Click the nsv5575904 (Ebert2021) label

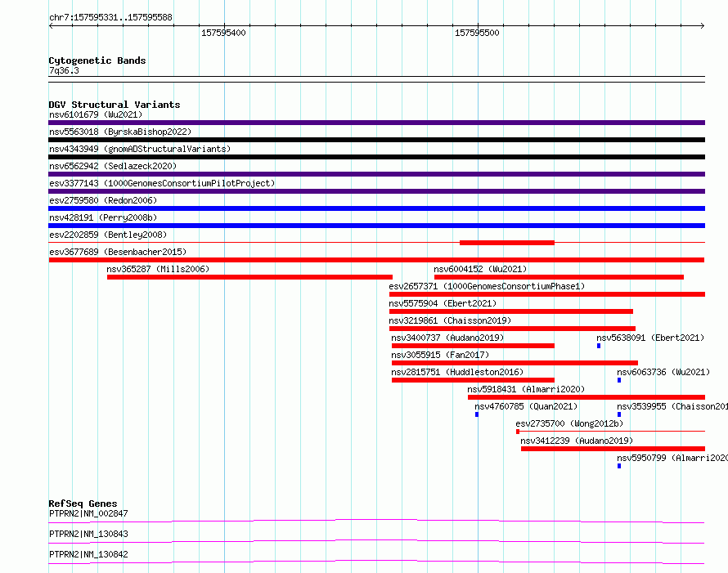click(443, 303)
